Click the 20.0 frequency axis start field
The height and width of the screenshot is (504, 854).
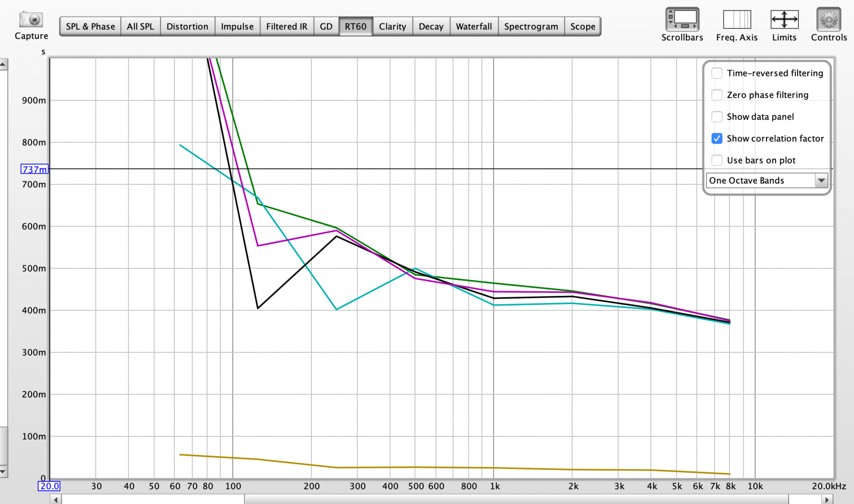[49, 486]
